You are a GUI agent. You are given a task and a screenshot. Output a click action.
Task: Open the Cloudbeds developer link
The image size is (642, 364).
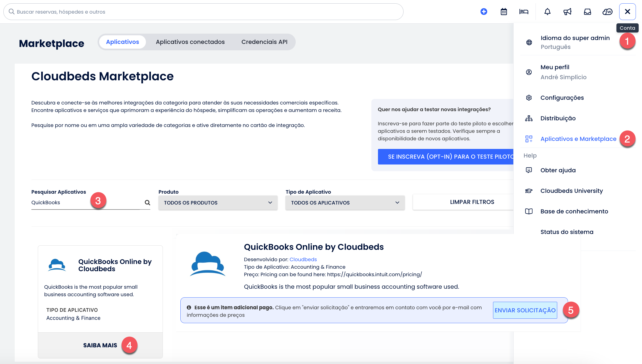point(303,260)
